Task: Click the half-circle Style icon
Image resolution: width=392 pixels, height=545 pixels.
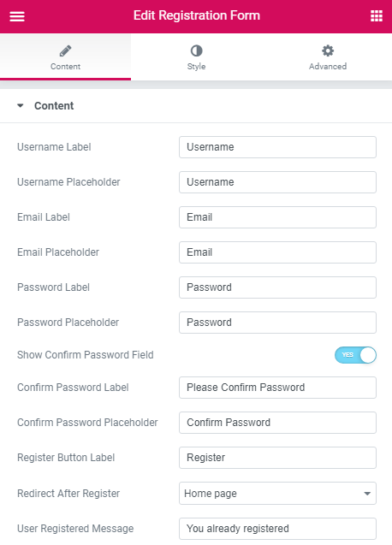Action: point(197,50)
